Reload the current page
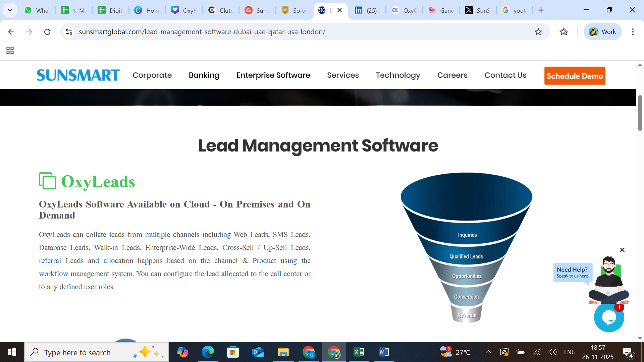 (x=47, y=32)
